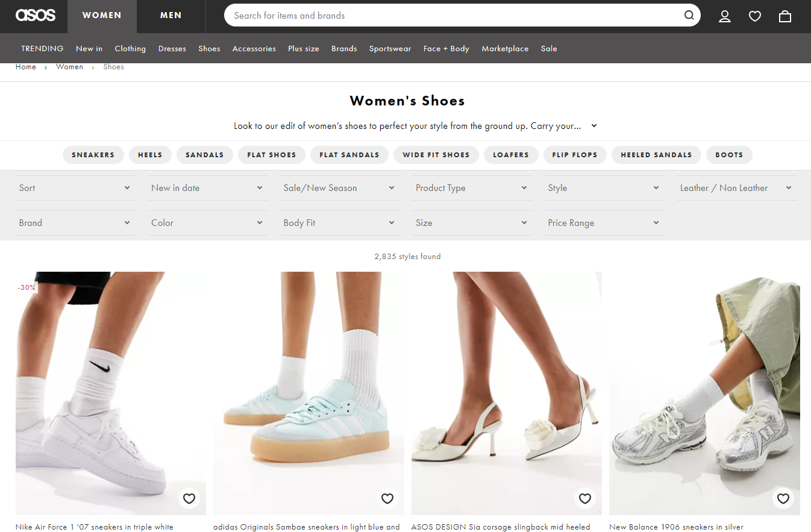Viewport: 811px width, 532px height.
Task: Open saved items heart icon in header
Action: pos(755,16)
